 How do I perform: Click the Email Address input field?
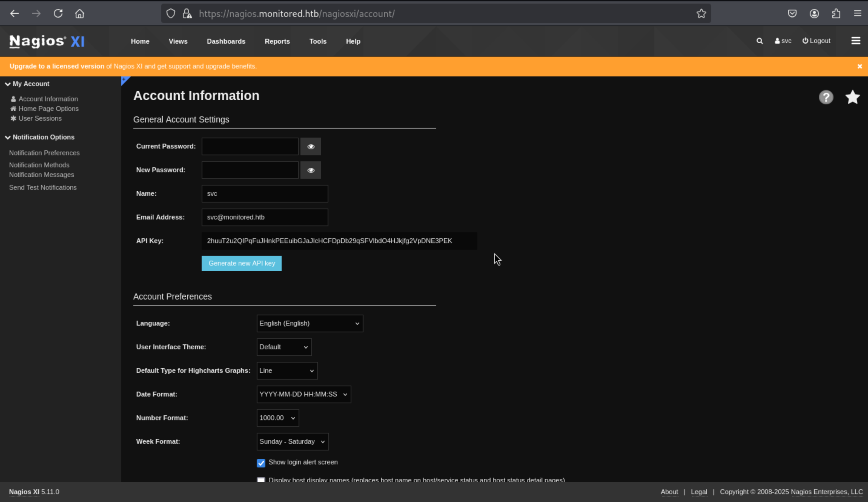click(264, 217)
